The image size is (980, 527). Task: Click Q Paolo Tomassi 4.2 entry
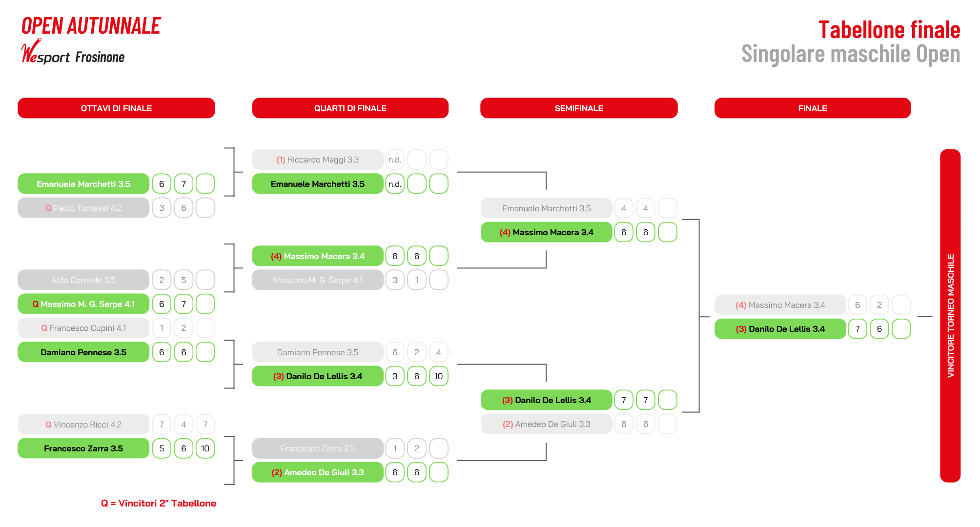(x=83, y=208)
